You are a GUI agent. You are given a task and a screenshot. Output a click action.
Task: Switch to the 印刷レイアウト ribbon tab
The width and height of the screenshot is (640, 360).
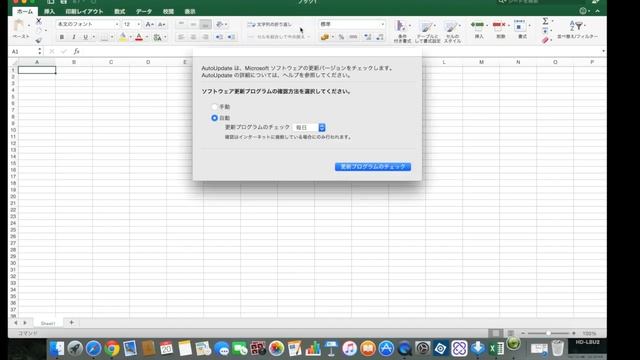(x=84, y=11)
